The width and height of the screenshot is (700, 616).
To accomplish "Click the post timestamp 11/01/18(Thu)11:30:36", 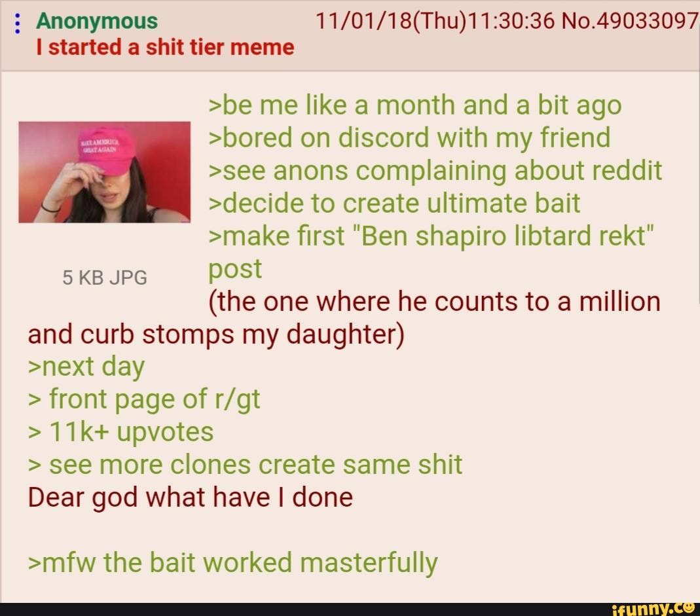I will (x=435, y=21).
